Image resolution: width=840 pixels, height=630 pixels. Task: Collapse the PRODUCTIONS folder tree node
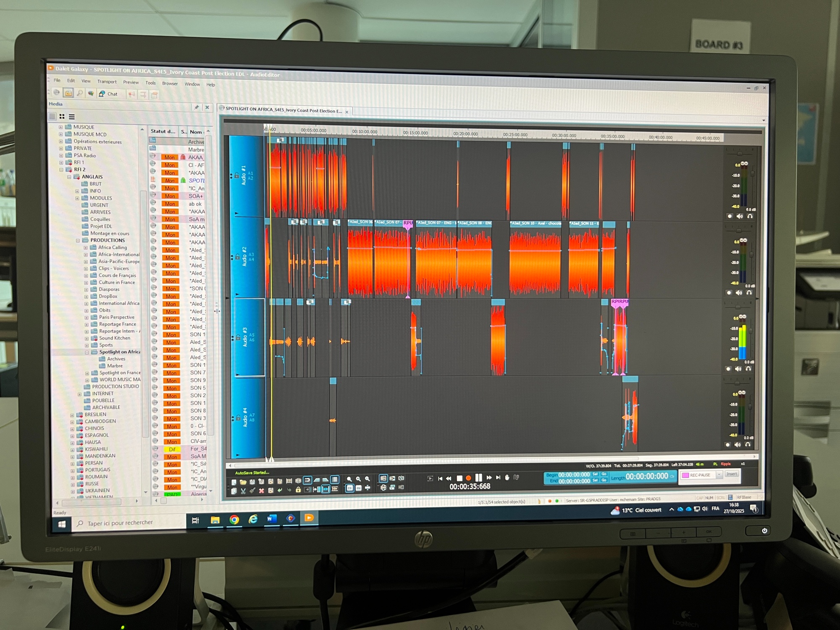pyautogui.click(x=78, y=241)
